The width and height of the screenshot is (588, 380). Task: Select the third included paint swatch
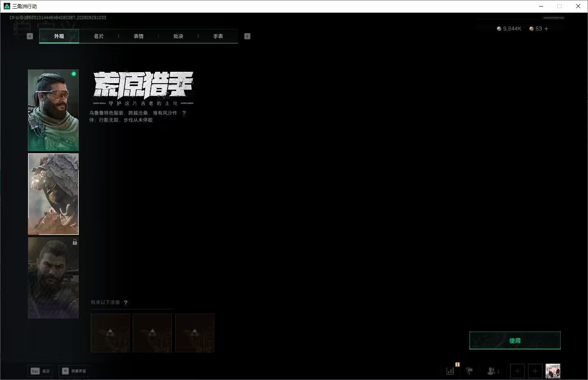coord(195,333)
